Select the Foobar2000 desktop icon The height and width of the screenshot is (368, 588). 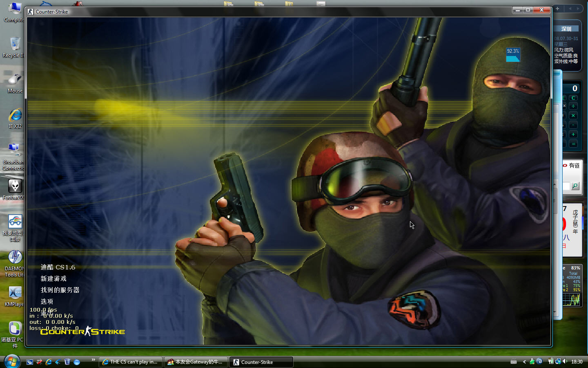pos(13,189)
